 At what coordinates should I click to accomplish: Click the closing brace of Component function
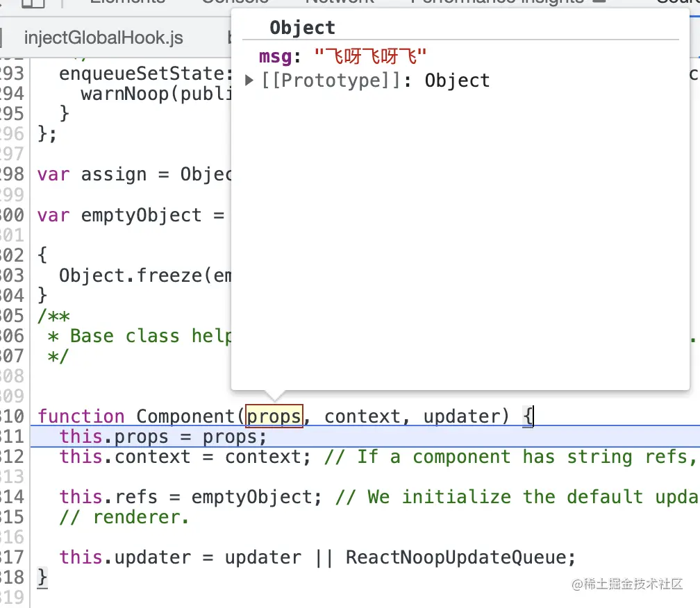click(x=42, y=577)
